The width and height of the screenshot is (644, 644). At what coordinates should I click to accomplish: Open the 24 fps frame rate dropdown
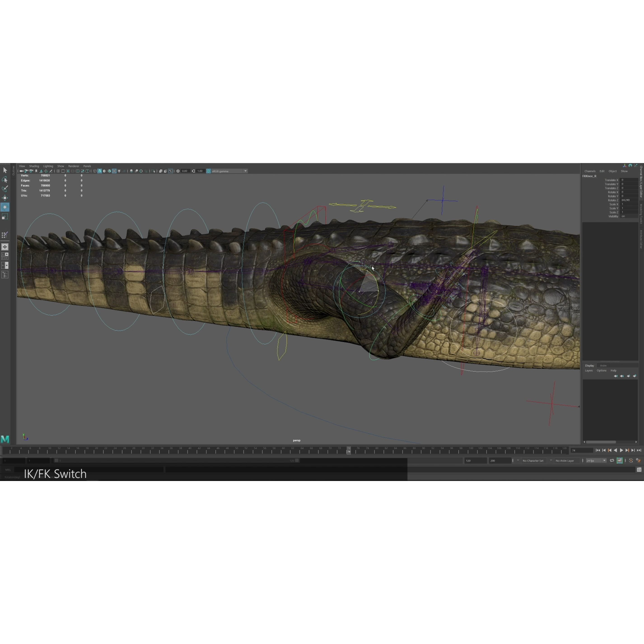[x=596, y=461]
